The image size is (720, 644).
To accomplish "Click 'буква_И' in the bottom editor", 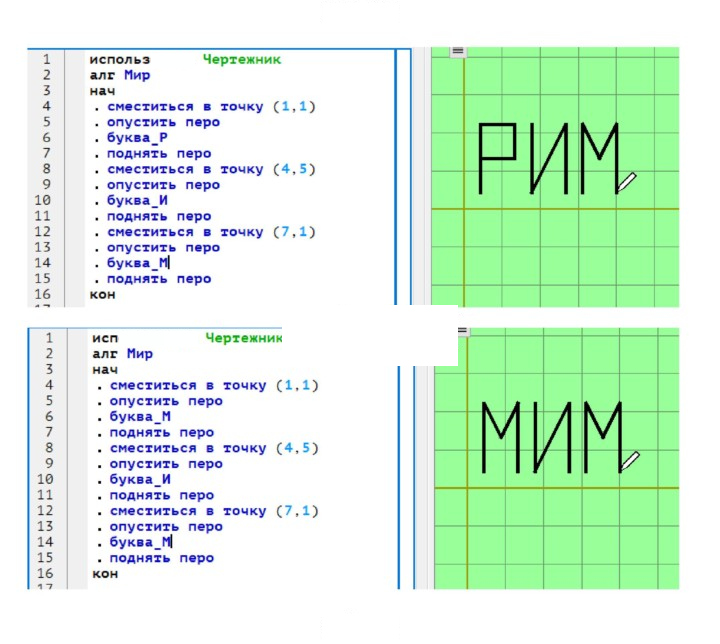I will [140, 479].
